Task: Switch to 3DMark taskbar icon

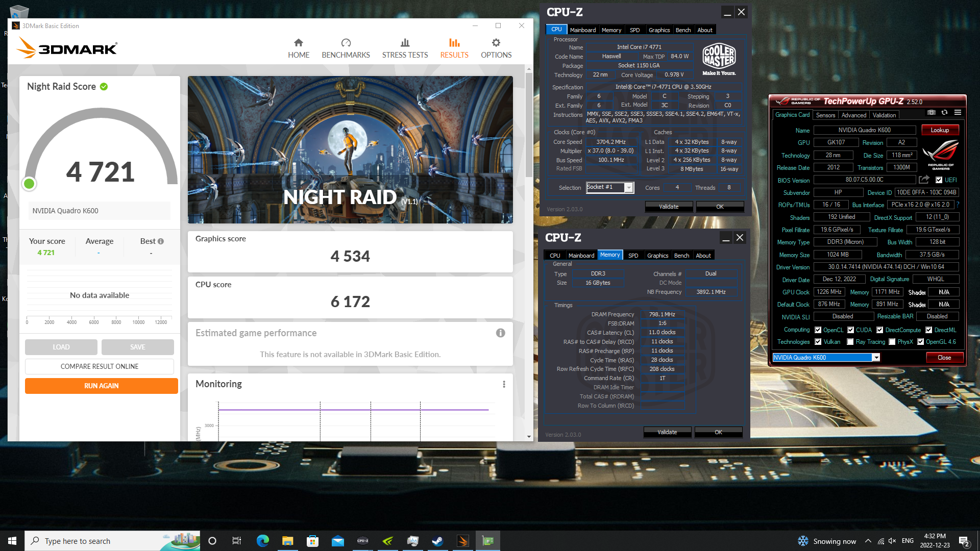Action: tap(462, 541)
